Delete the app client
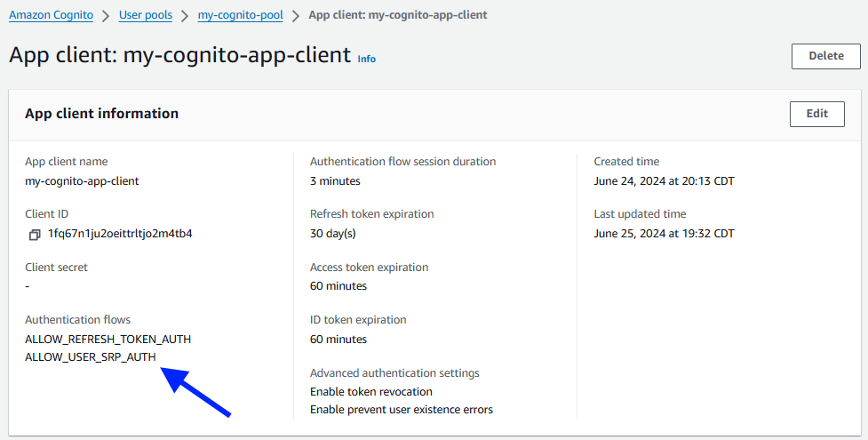 [x=826, y=56]
